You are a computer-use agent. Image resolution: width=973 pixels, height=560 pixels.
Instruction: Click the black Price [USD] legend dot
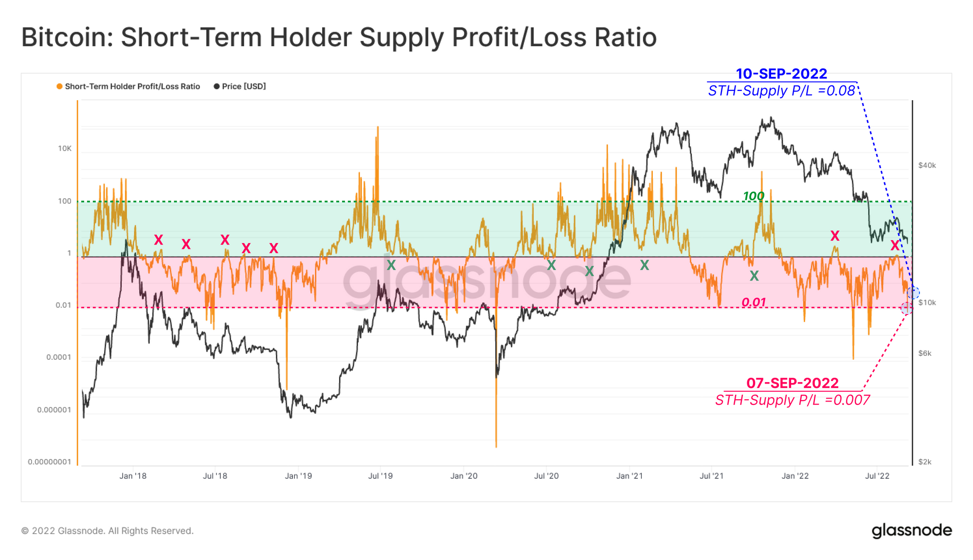pos(216,87)
